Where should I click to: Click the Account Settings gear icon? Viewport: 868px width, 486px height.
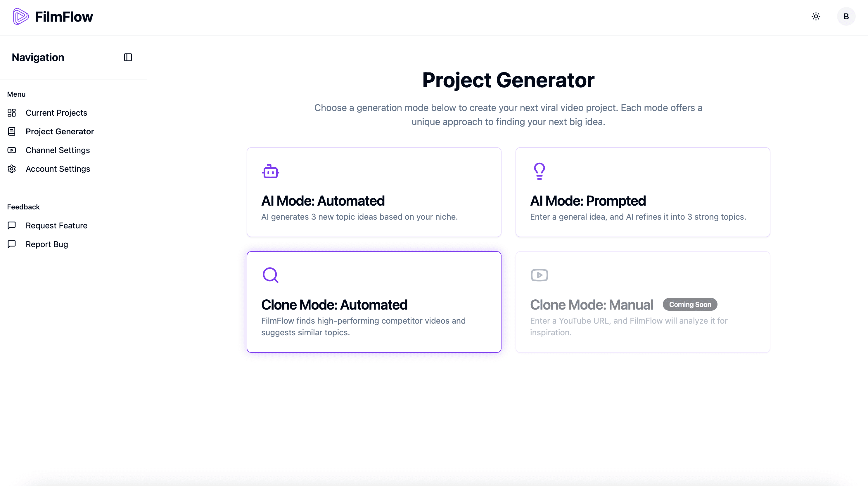click(x=12, y=169)
